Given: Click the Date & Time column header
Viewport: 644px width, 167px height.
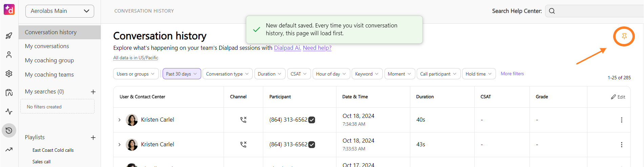Looking at the screenshot, I should [355, 97].
